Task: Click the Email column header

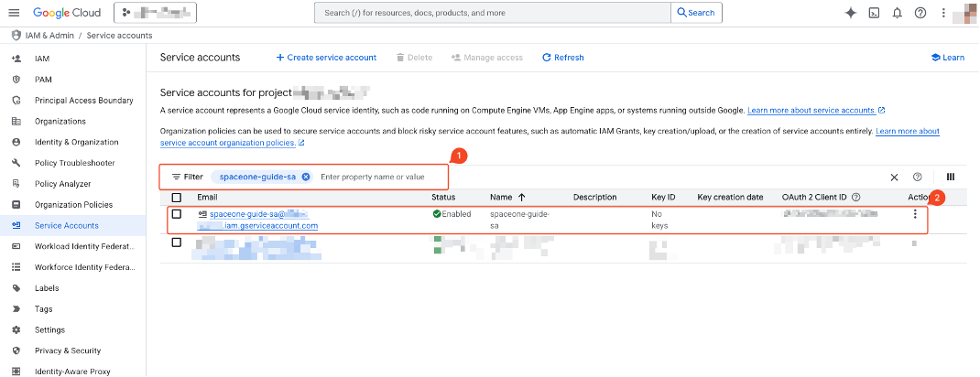Action: 207,198
